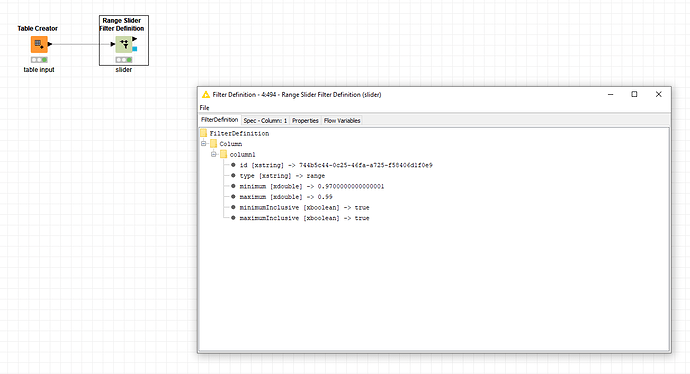Image resolution: width=690 pixels, height=374 pixels.
Task: Select the id [xstring] tree entry
Action: point(336,165)
